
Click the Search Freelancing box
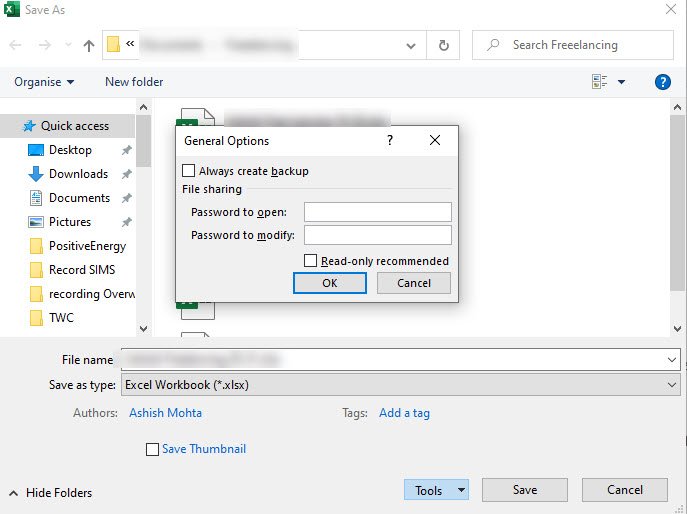tap(573, 45)
